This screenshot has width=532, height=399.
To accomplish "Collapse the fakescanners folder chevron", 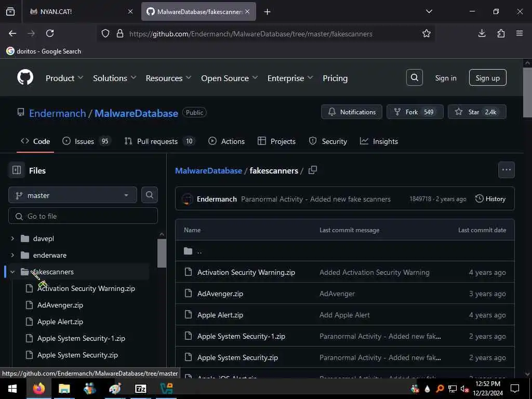I will click(12, 272).
